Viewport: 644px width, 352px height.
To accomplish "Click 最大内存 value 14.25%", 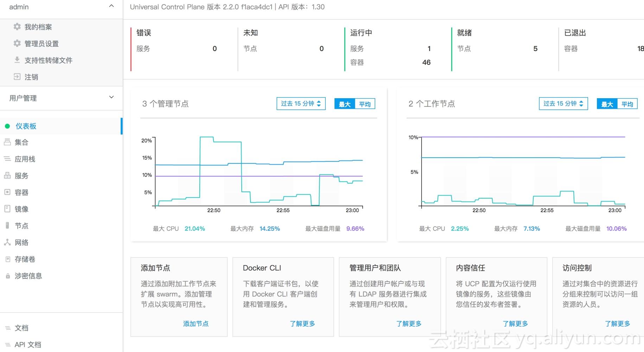I will [x=270, y=228].
